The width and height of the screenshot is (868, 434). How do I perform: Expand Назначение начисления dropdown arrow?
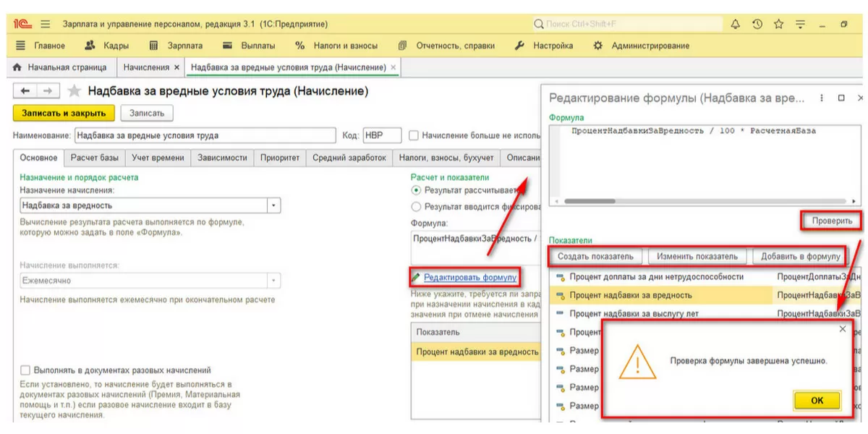pos(273,205)
